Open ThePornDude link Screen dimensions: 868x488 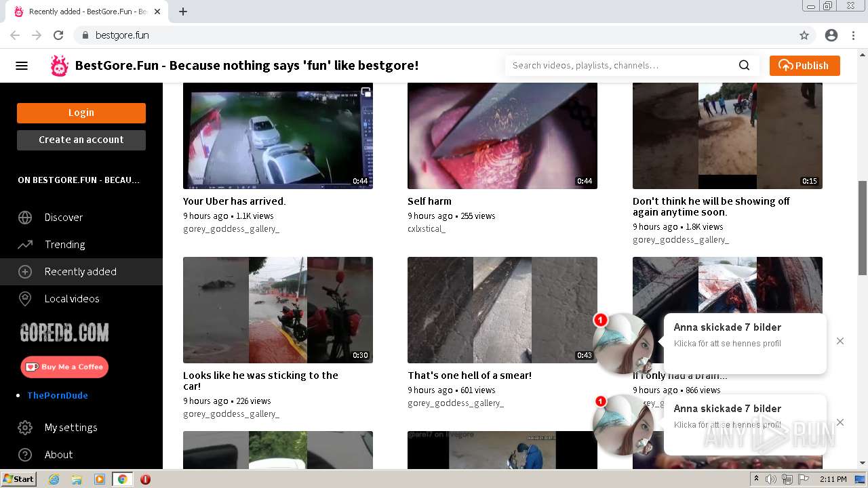[58, 395]
